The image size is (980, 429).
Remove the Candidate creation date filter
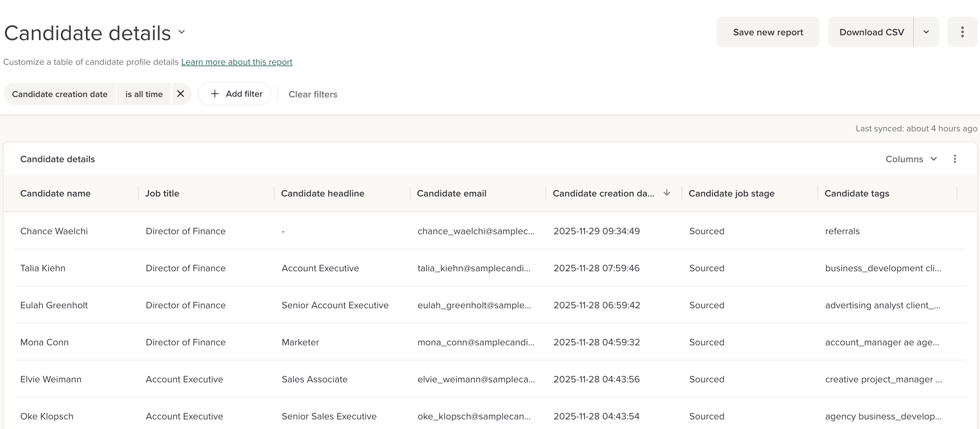tap(181, 94)
